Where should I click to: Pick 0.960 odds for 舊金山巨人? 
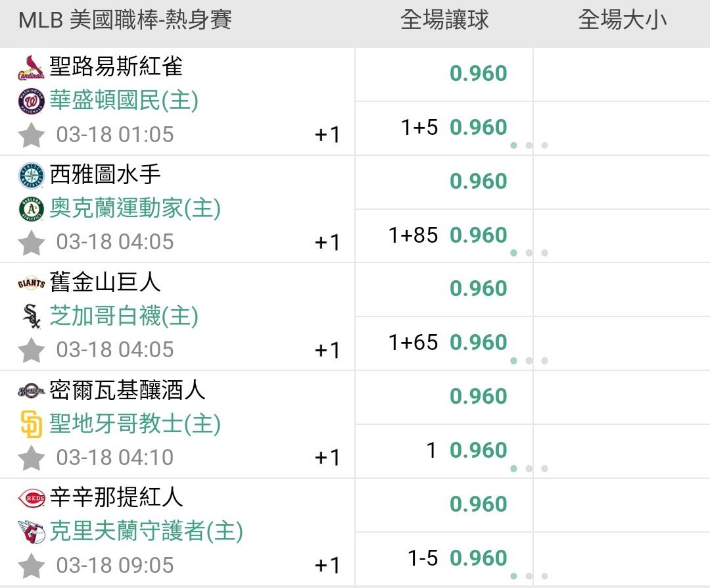[x=478, y=289]
